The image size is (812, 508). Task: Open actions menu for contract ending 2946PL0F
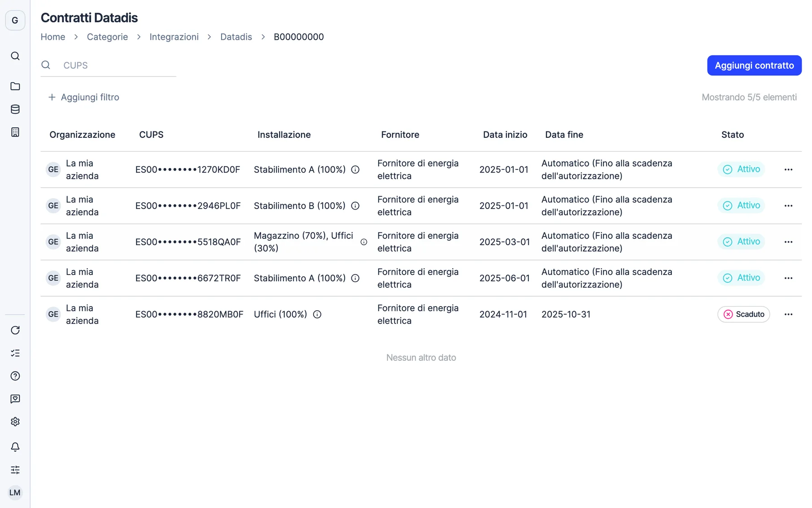pyautogui.click(x=788, y=206)
